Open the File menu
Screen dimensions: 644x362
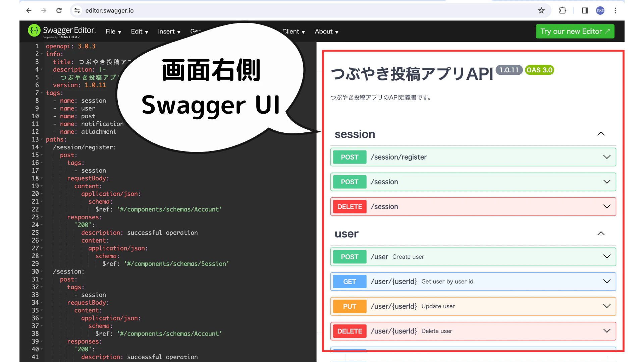(x=113, y=32)
